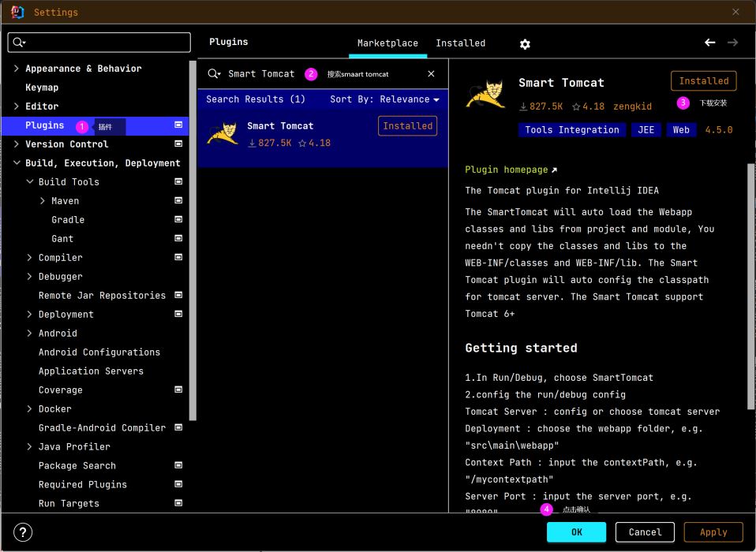Clear the plugin search with the X icon

[x=431, y=74]
